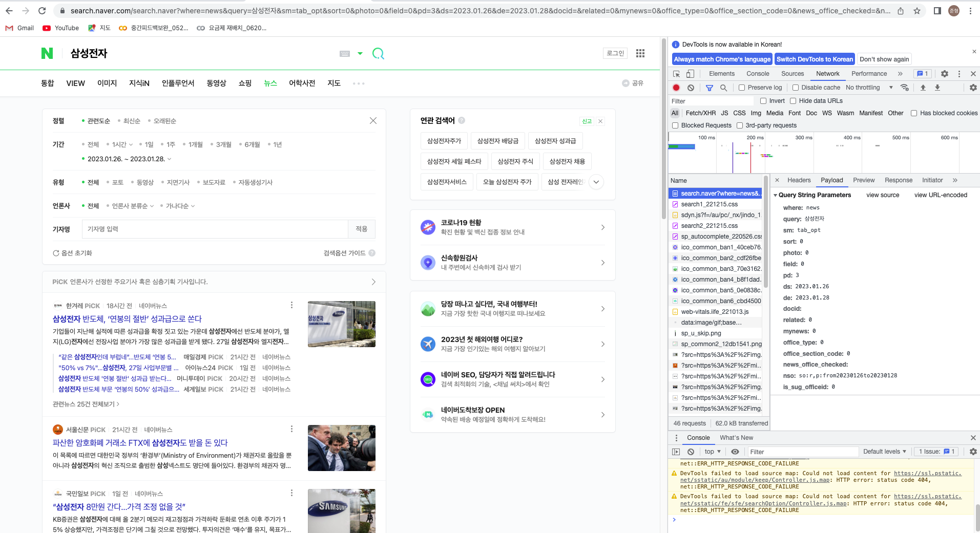
Task: Click Switch DevTools to Korean button
Action: click(x=815, y=59)
